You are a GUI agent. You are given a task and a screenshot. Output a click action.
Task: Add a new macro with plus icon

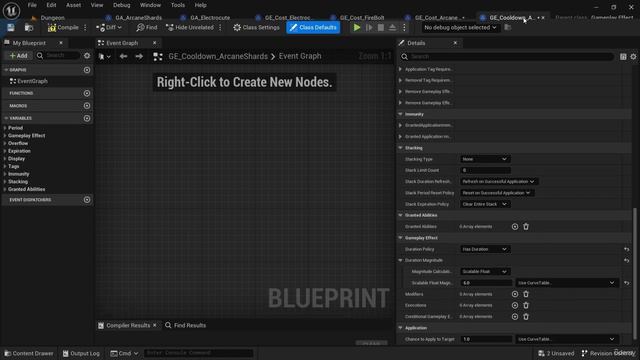(87, 106)
